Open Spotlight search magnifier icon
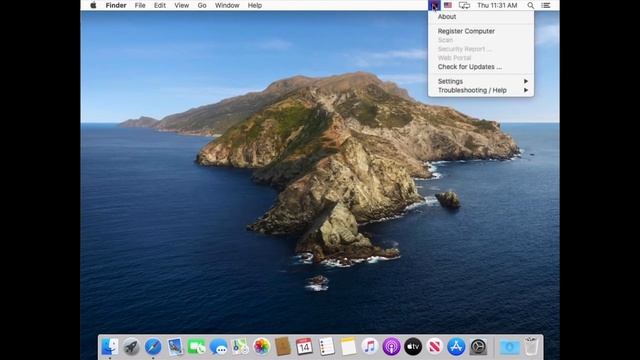 tap(530, 5)
